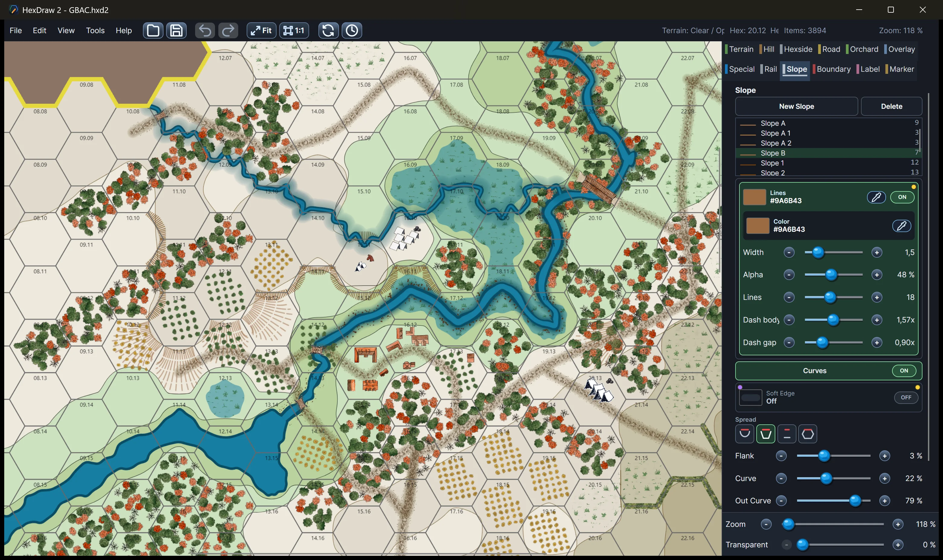
Task: Switch to the Special tab
Action: [741, 69]
